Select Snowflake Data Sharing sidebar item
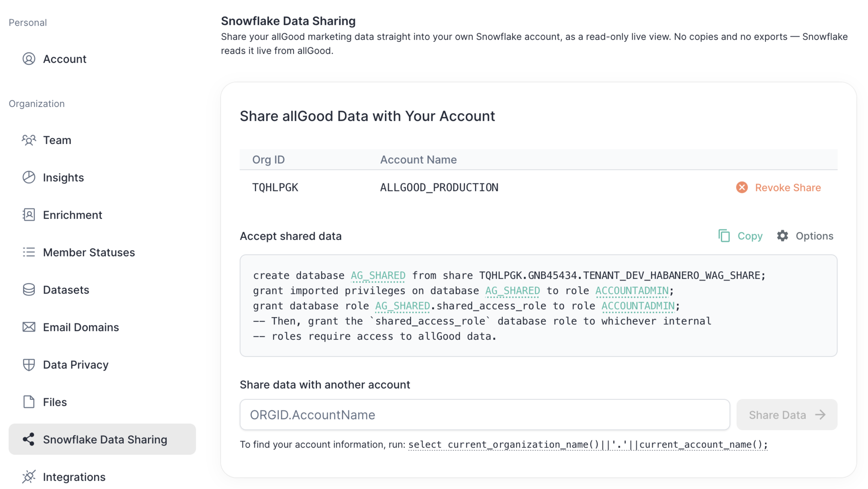Screen dimensions: 868x489 coord(102,439)
